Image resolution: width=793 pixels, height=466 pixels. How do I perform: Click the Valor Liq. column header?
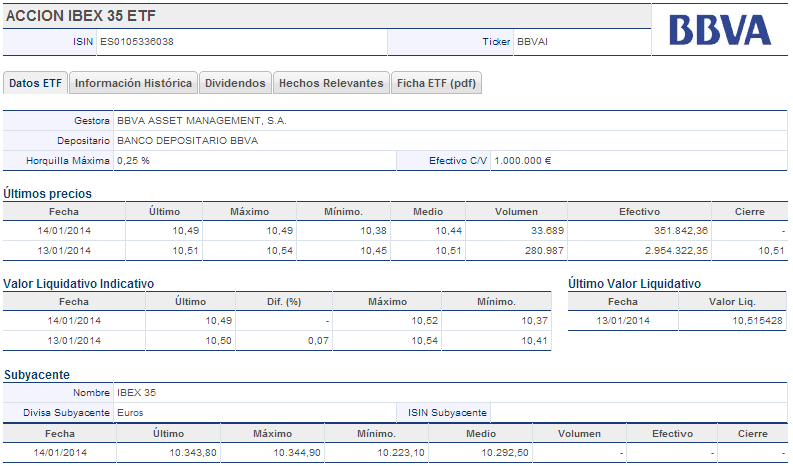(x=732, y=302)
